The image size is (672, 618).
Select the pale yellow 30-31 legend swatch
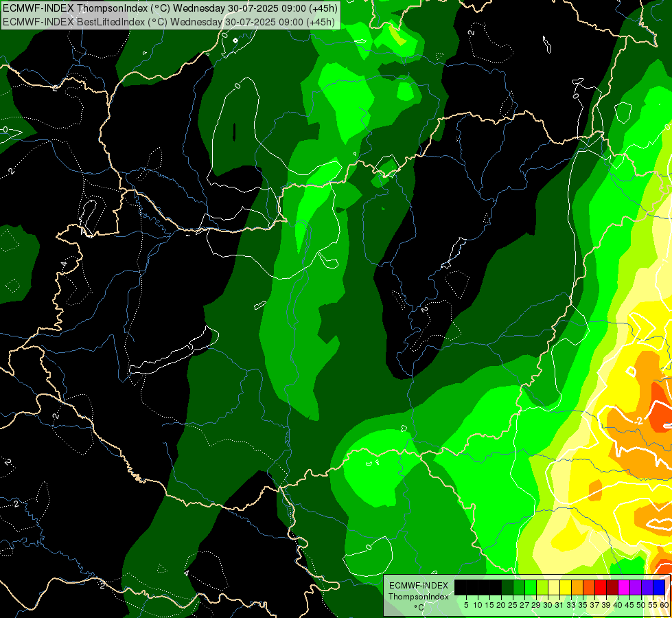pyautogui.click(x=554, y=587)
